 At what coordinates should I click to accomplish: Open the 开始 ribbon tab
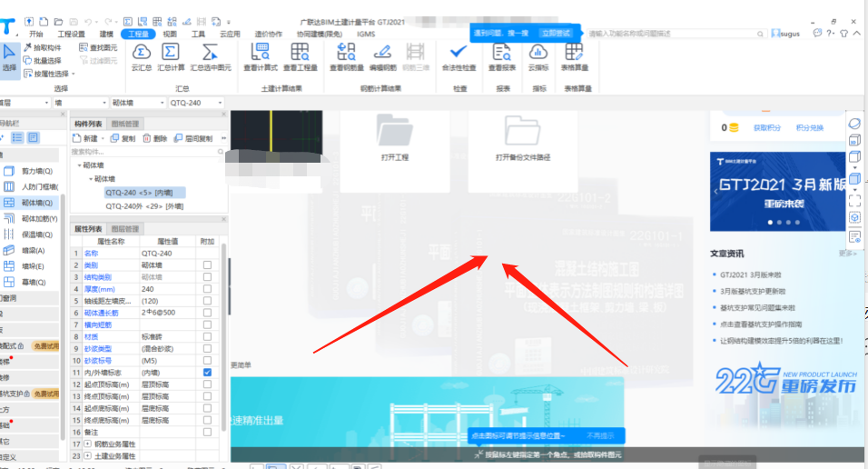(36, 34)
